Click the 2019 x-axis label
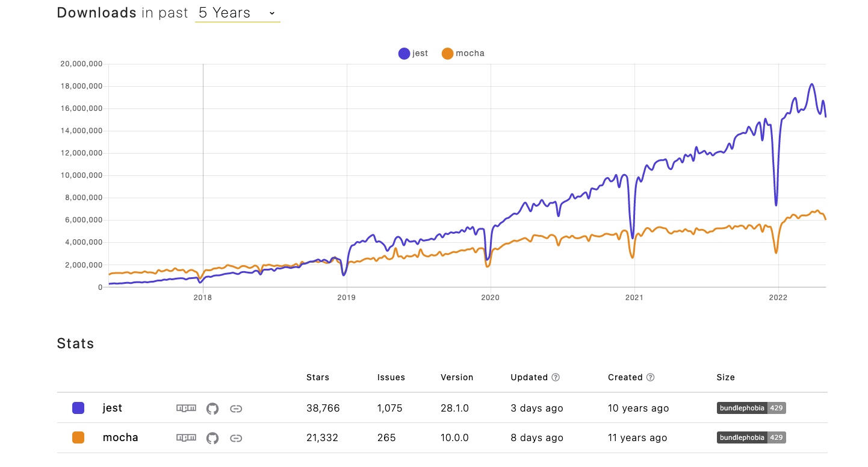The width and height of the screenshot is (868, 467). pyautogui.click(x=347, y=297)
